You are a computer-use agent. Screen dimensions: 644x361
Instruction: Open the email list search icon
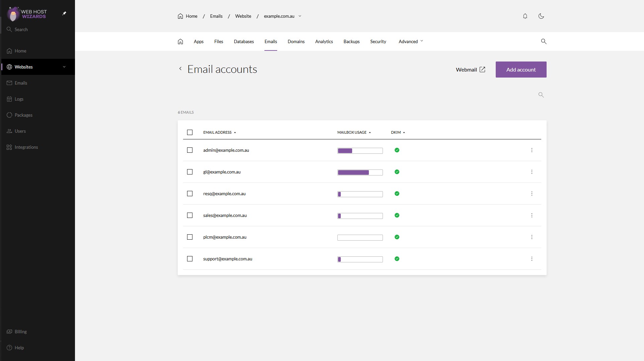point(541,95)
